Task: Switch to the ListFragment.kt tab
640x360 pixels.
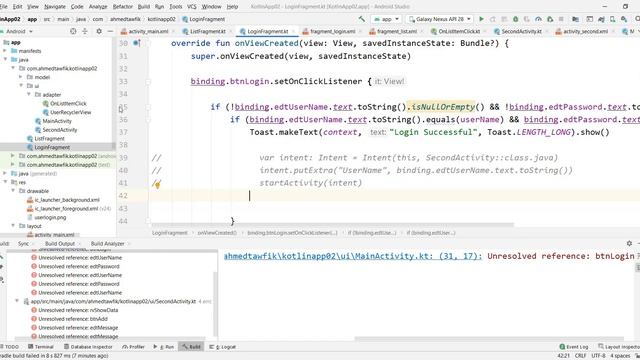Action: 207,31
